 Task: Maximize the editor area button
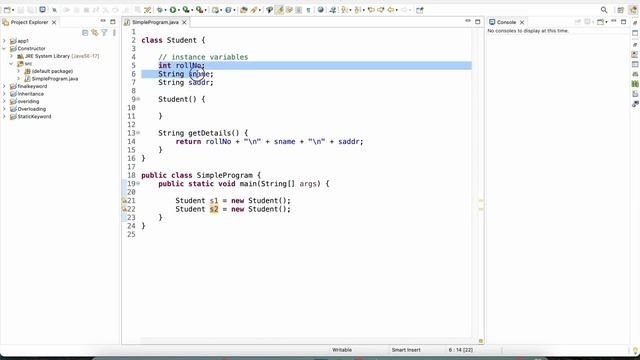click(478, 22)
